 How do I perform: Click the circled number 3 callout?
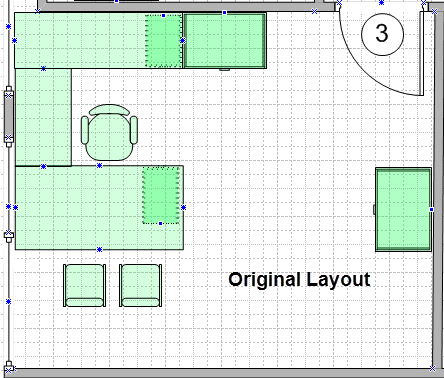point(382,34)
